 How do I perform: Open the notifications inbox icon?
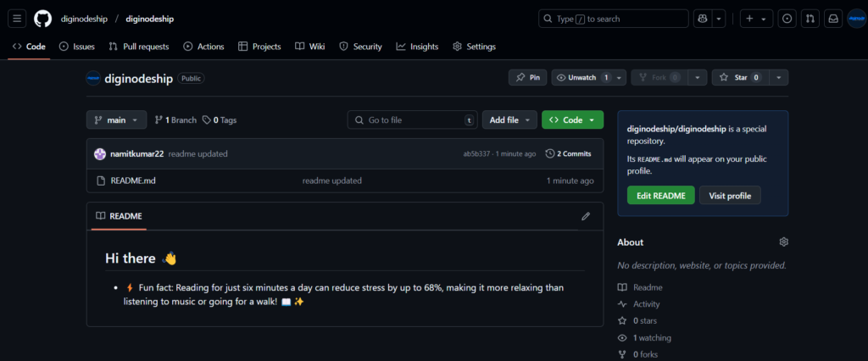[833, 19]
